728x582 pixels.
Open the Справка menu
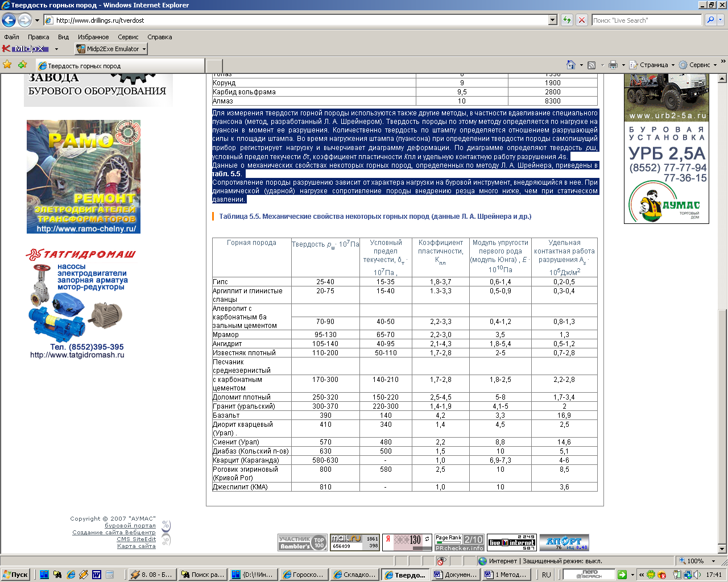(x=159, y=37)
